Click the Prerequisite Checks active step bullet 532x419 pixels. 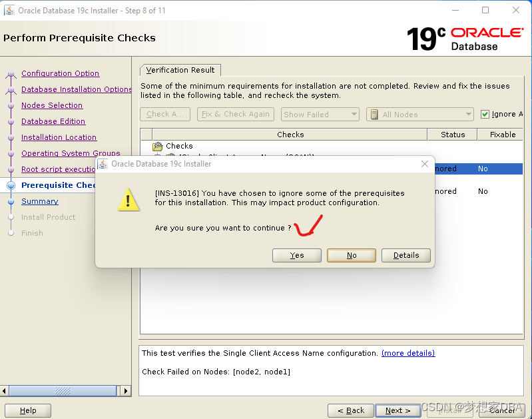[11, 185]
